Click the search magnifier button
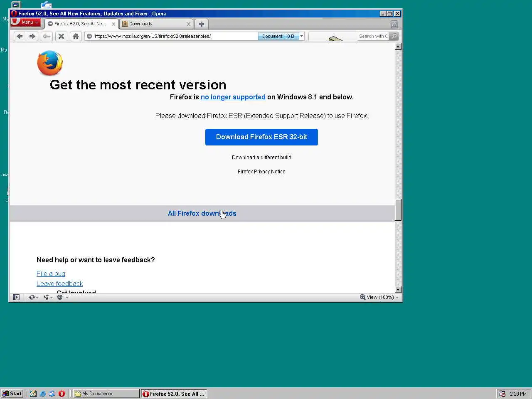This screenshot has width=532, height=399. [x=394, y=36]
